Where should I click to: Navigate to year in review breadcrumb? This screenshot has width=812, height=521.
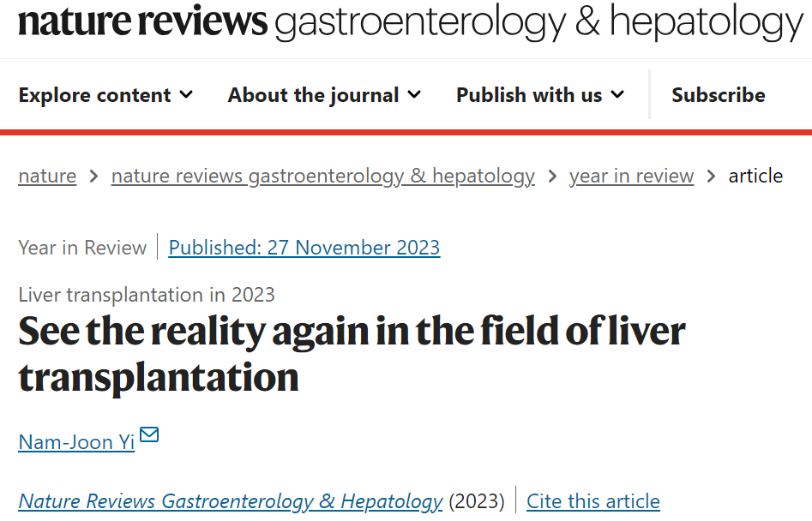click(x=631, y=176)
